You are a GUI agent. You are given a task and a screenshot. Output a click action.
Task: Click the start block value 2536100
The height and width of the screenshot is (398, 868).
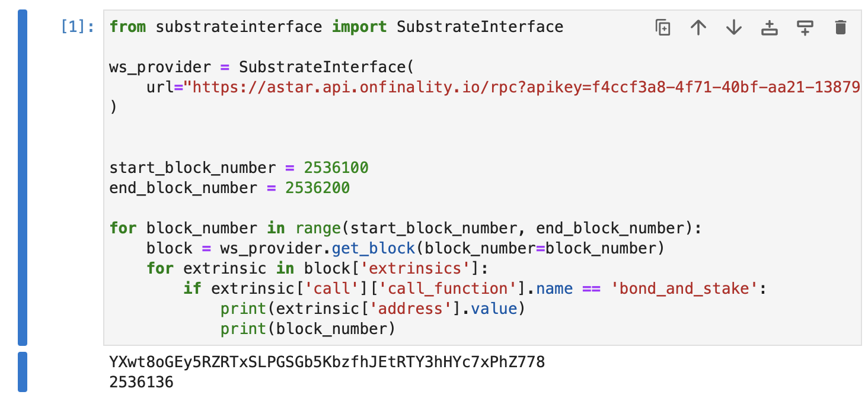pyautogui.click(x=336, y=168)
